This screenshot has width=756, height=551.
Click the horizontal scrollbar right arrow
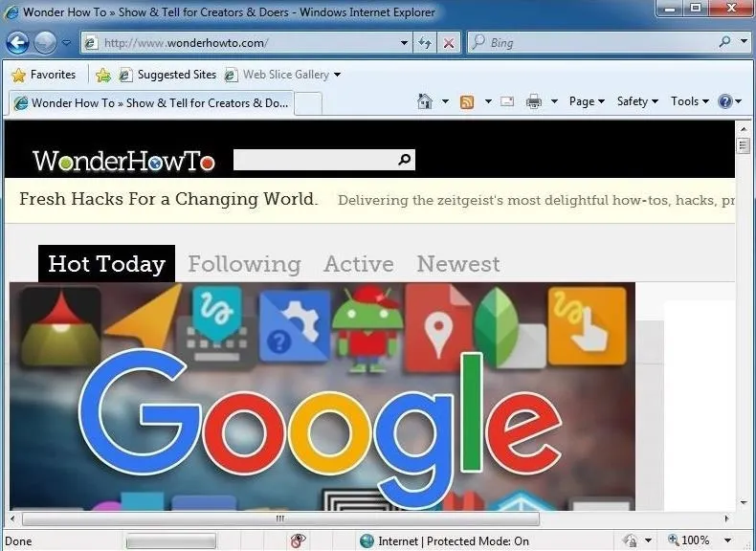point(726,518)
